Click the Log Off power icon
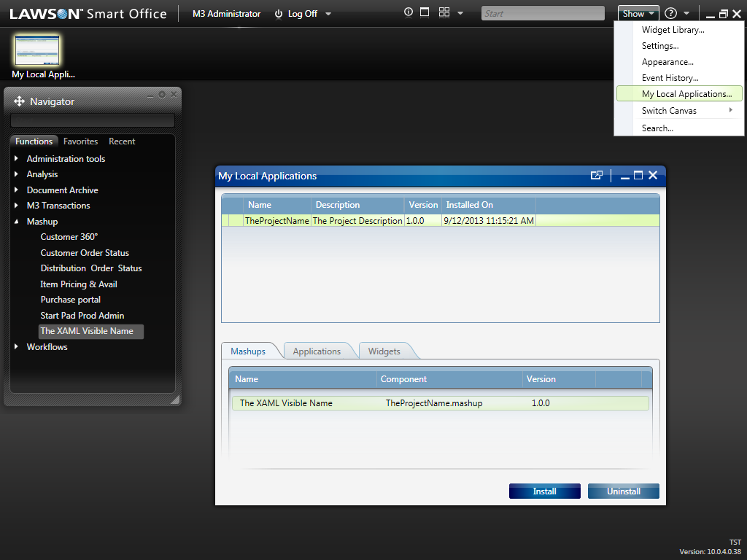 coord(279,14)
